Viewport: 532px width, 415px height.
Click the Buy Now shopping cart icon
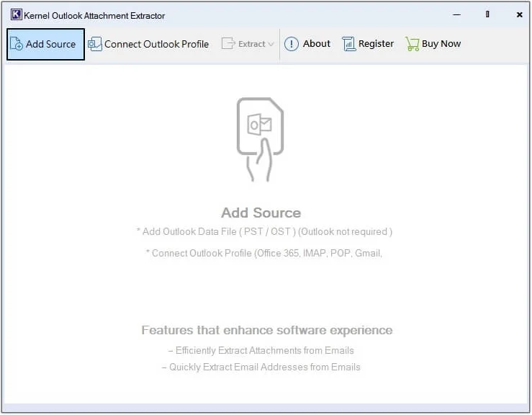coord(412,44)
